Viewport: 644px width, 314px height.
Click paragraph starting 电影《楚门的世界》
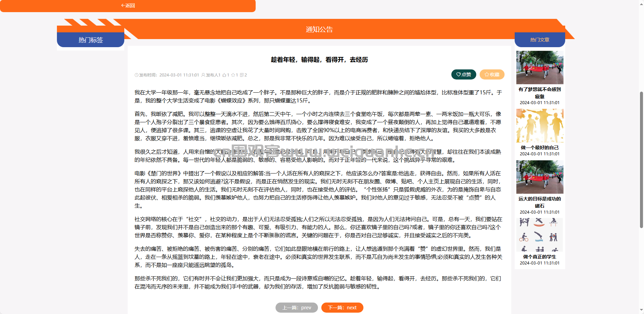click(318, 189)
